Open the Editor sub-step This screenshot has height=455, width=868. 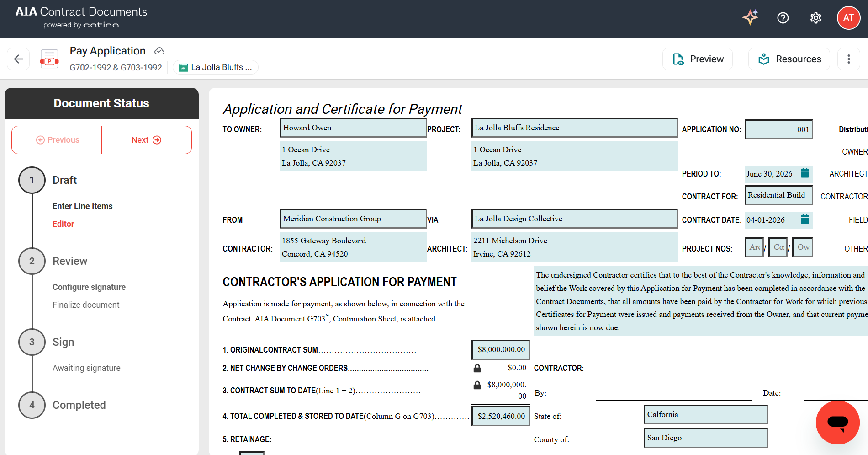click(x=63, y=224)
